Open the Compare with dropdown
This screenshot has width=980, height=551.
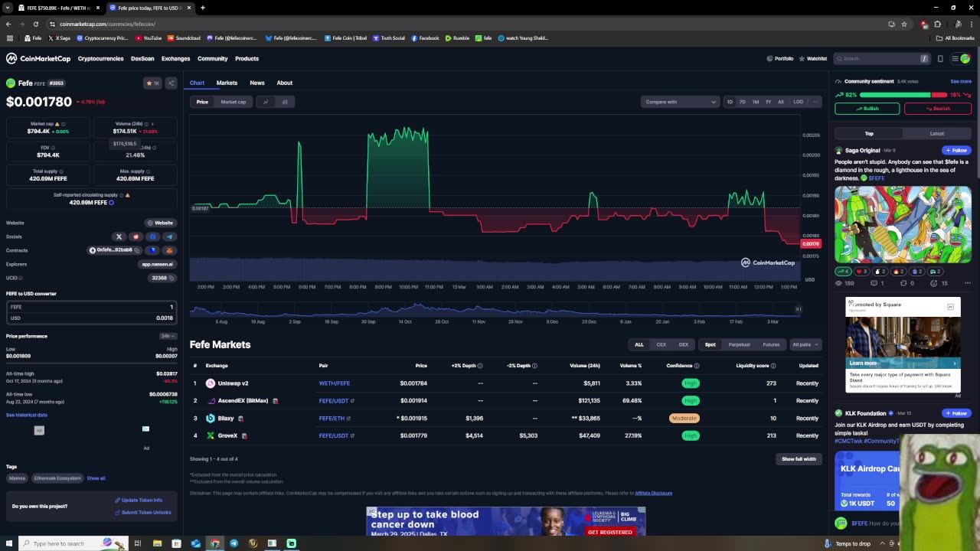680,102
